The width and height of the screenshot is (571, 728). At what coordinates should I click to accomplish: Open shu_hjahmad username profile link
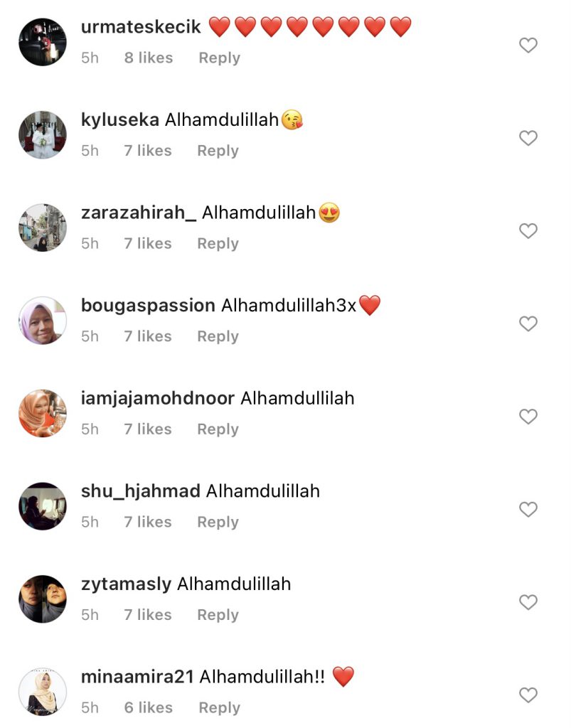coord(141,491)
